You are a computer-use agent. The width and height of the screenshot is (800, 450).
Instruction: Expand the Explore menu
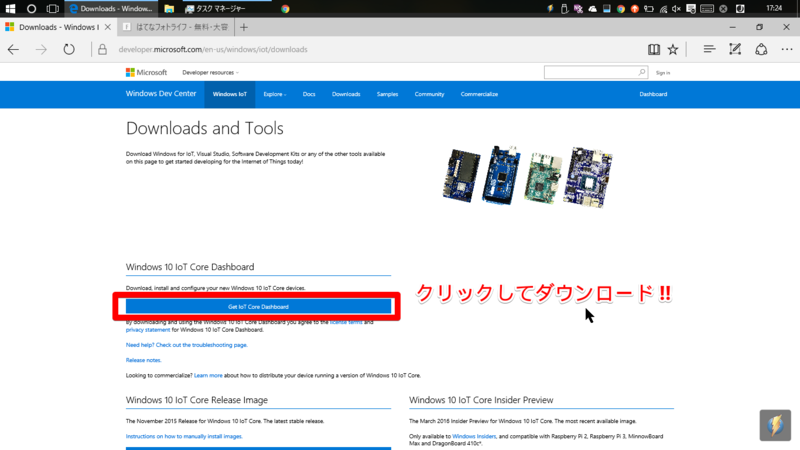tap(274, 94)
